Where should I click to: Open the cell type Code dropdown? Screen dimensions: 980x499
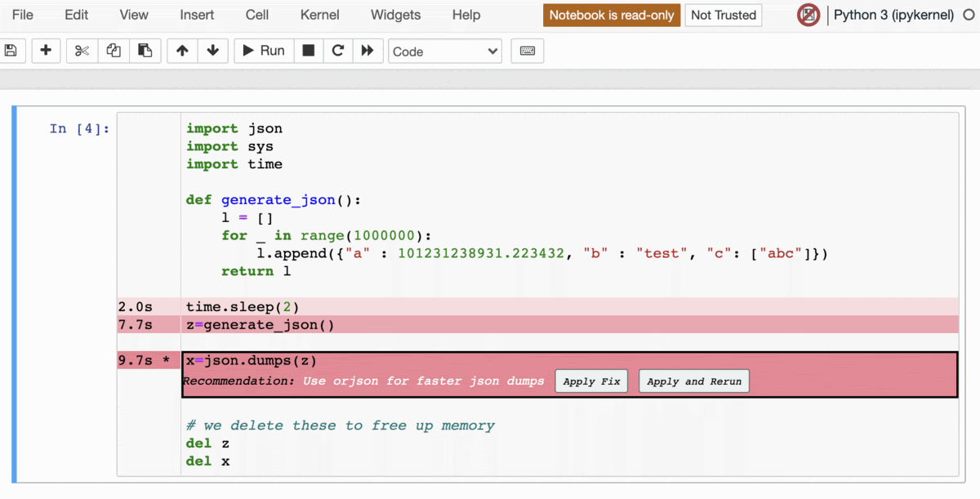tap(445, 51)
